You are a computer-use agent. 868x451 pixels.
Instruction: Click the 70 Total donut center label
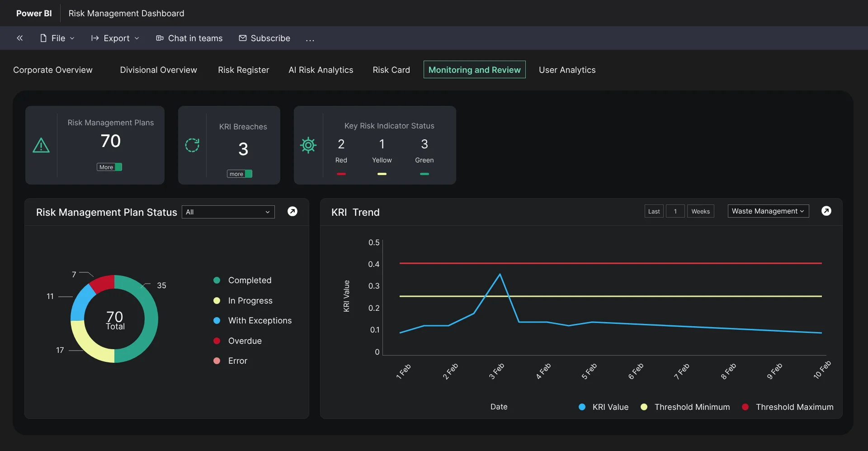tap(115, 320)
